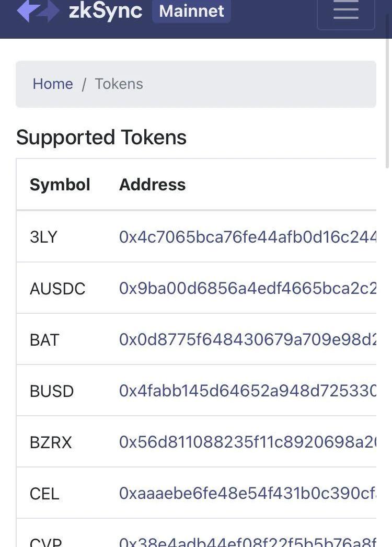Open the CEL token address link
This screenshot has width=392, height=547.
pyautogui.click(x=247, y=493)
